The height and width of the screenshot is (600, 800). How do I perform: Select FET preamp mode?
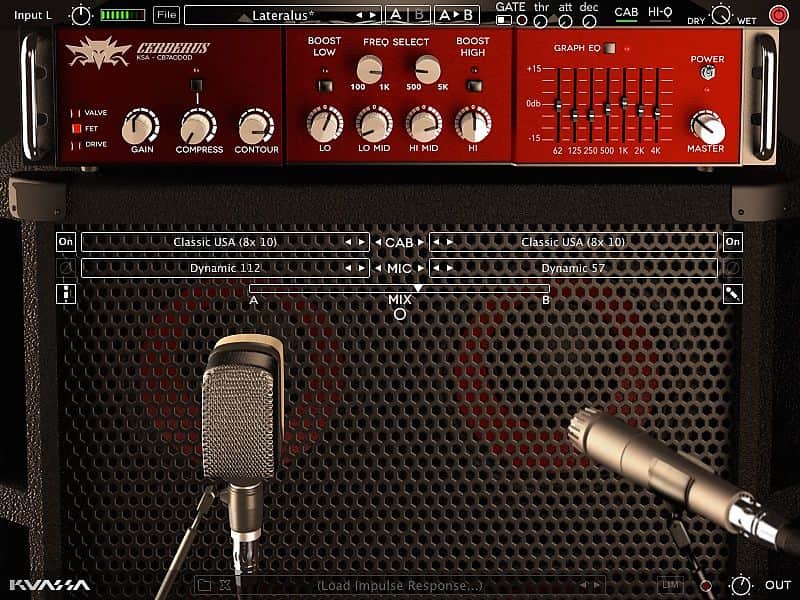click(x=84, y=129)
